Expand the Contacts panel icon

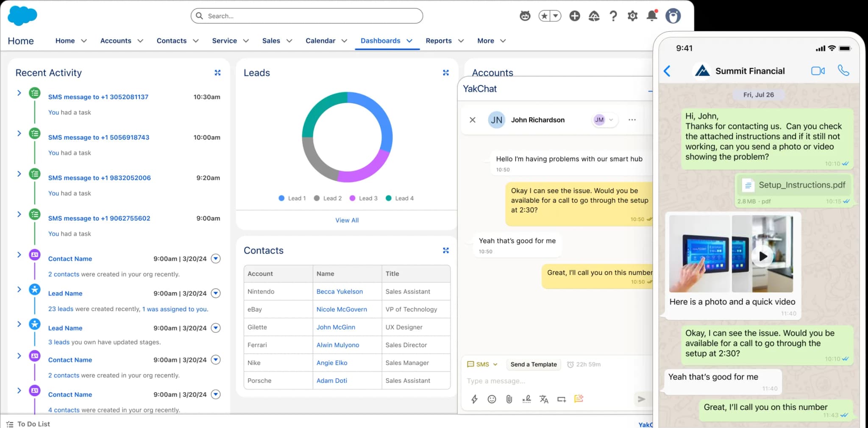(446, 251)
